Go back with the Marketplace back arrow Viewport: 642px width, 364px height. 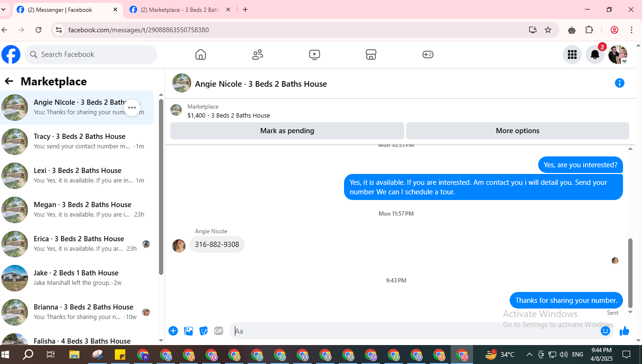[9, 81]
